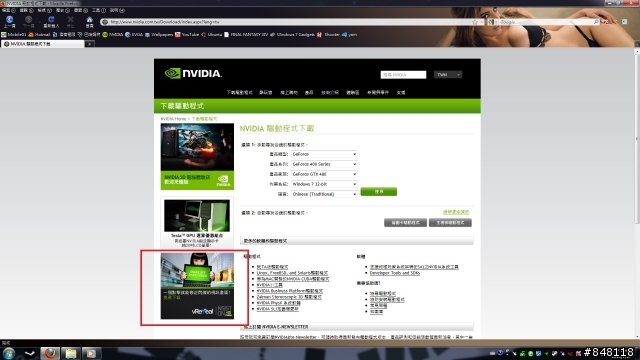The height and width of the screenshot is (360, 640).
Task: Open the file explorer folder in taskbar
Action: click(71, 353)
